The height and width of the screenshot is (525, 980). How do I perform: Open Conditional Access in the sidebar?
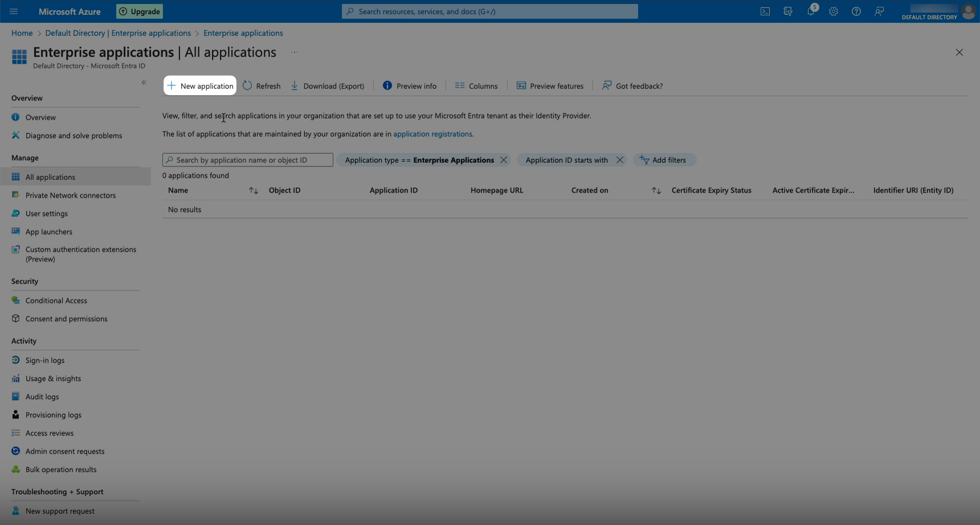coord(56,301)
